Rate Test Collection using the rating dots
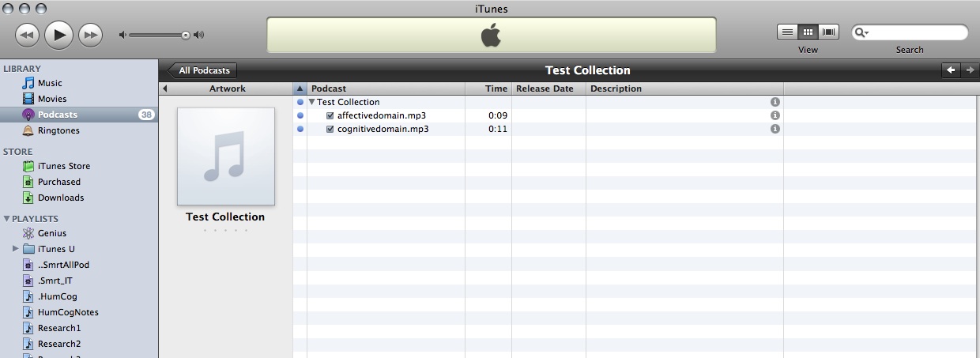This screenshot has width=980, height=358. point(225,230)
